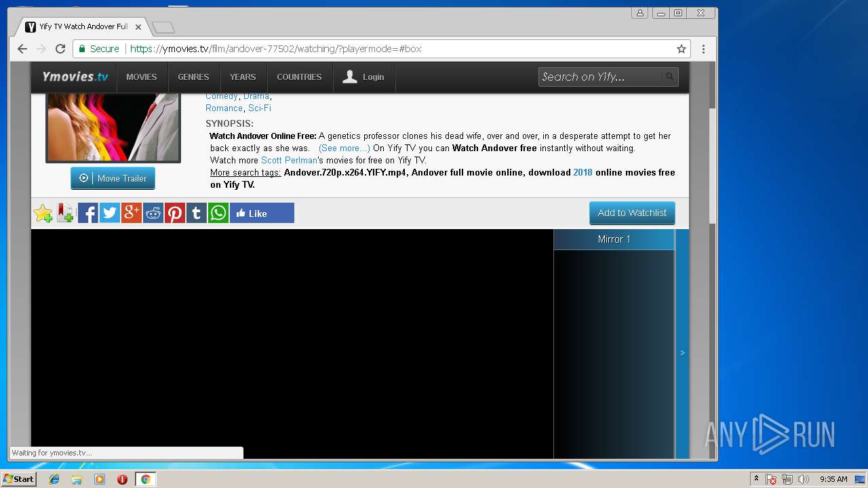Bookmark this page with star icon

682,49
